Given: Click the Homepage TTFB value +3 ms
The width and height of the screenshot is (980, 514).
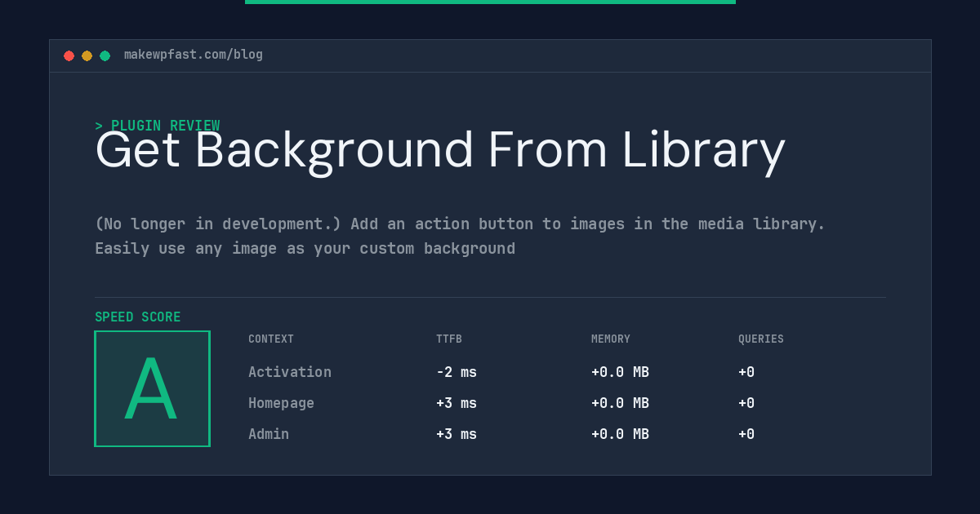Looking at the screenshot, I should (x=457, y=403).
